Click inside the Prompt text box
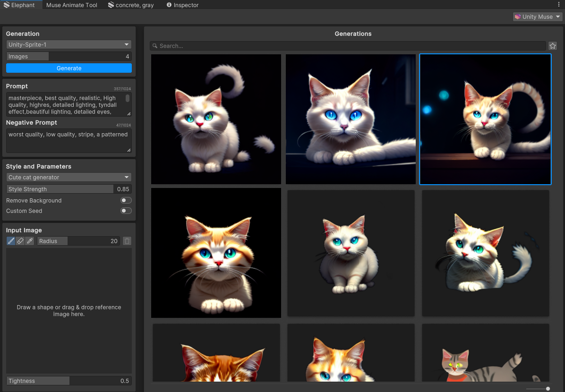The image size is (565, 392). (69, 104)
